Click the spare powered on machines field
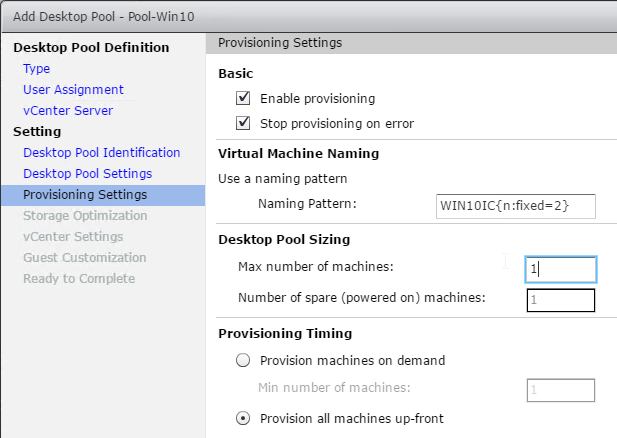The image size is (617, 438). point(561,300)
